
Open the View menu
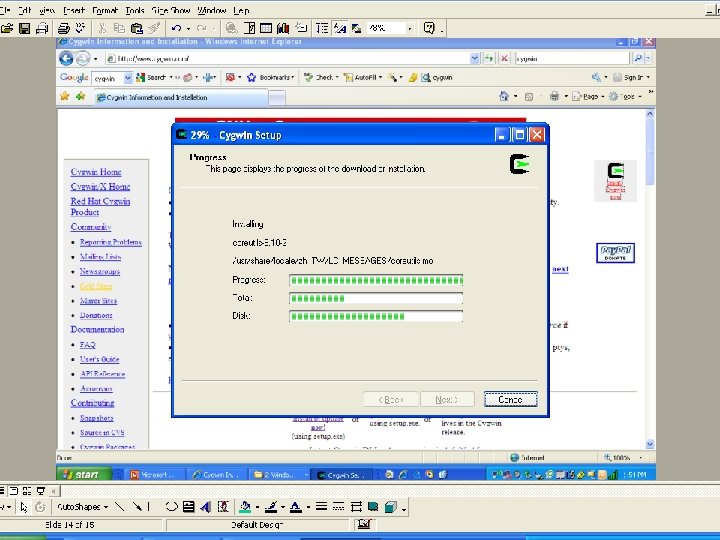coord(47,10)
